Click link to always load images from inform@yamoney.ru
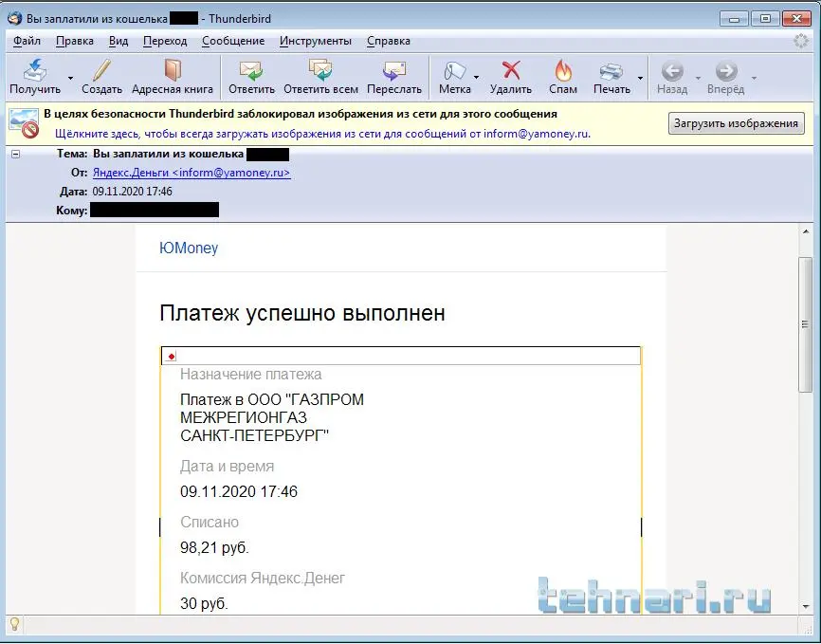Viewport: 821px width, 644px height. 322,134
